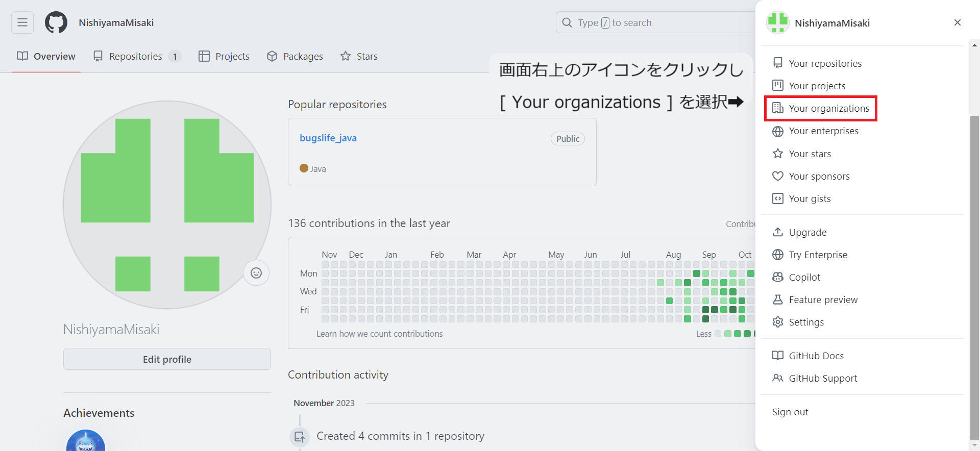The width and height of the screenshot is (980, 451).
Task: Click the search magnifier icon
Action: click(x=567, y=22)
